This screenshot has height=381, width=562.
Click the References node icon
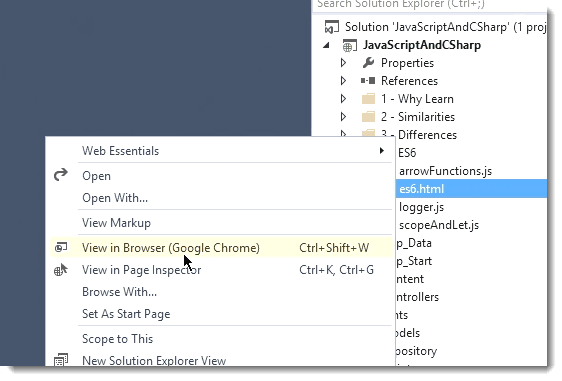[368, 81]
